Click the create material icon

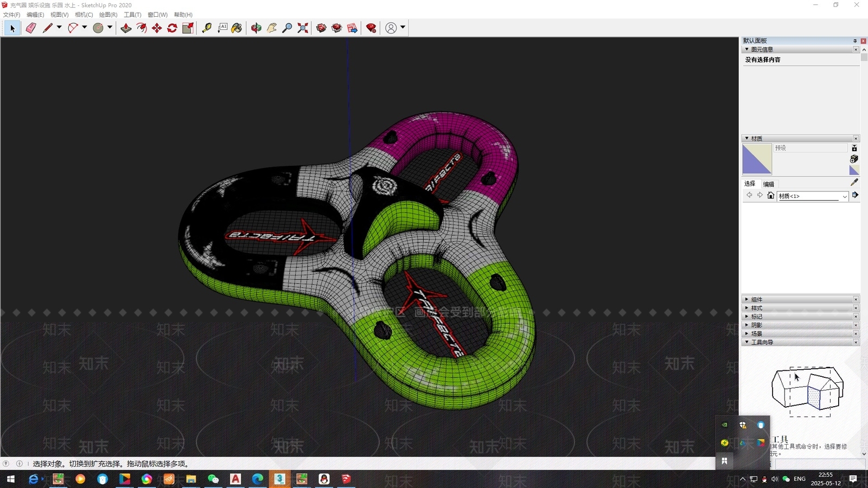coord(854,159)
